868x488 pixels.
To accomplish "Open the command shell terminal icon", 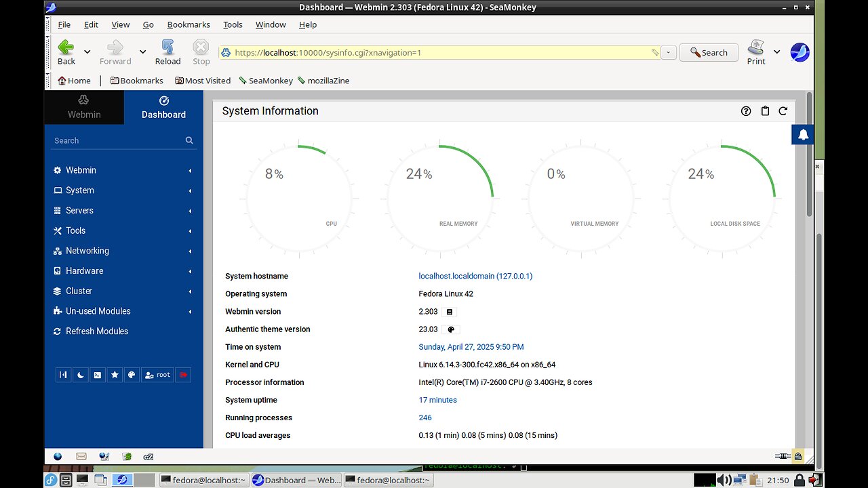I will (98, 375).
